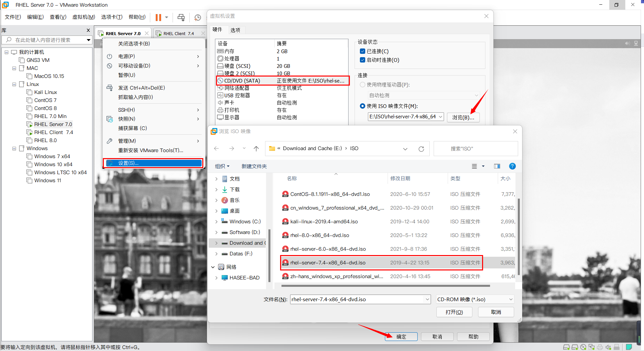Open 下载 downloads folder in navigation pane
This screenshot has width=644, height=351.
[x=234, y=190]
